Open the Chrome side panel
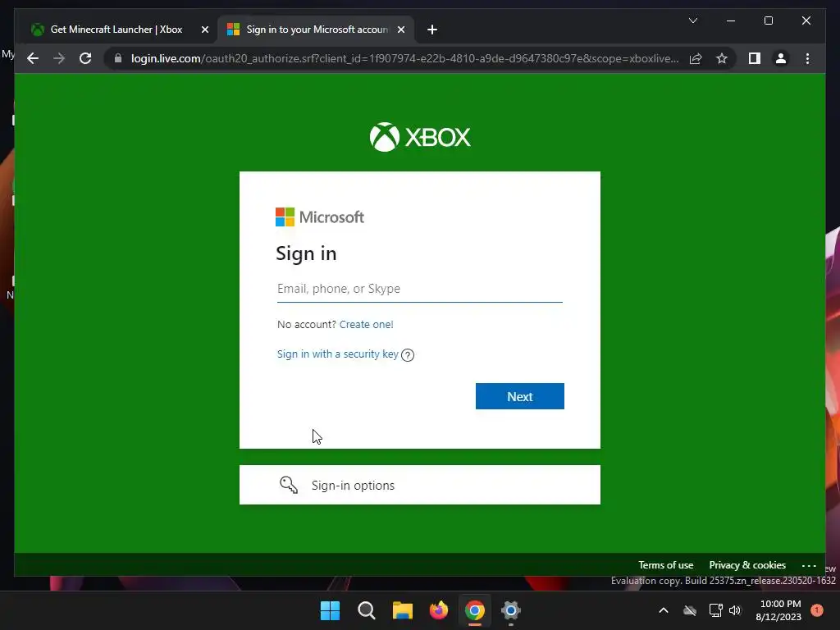 (x=755, y=58)
